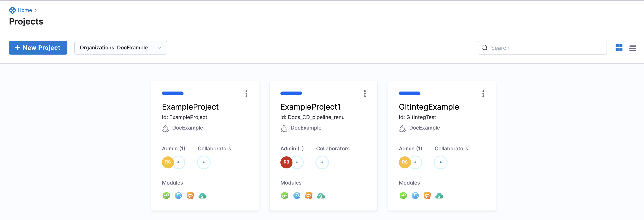Open ExampleProject card options menu

246,93
